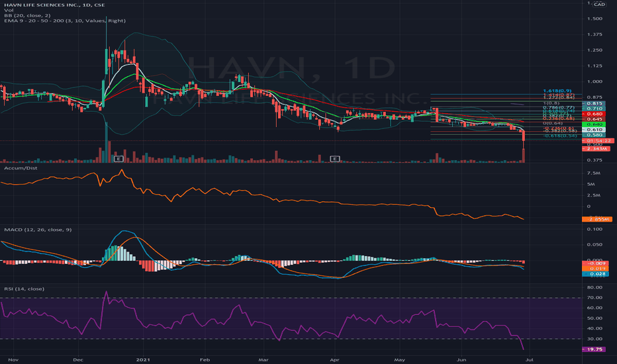Click the 70.00 RSI axis label

point(594,298)
